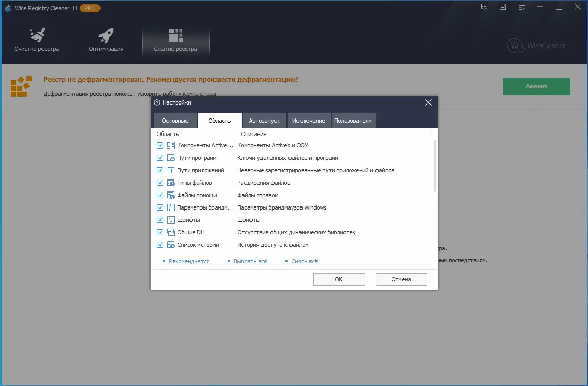Screen dimensions: 588x386
Task: Uncheck the Параметры брандмауэра checkbox
Action: pos(160,207)
